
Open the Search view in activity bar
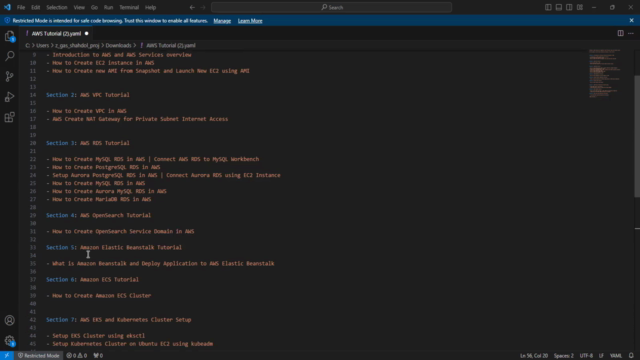[x=9, y=56]
